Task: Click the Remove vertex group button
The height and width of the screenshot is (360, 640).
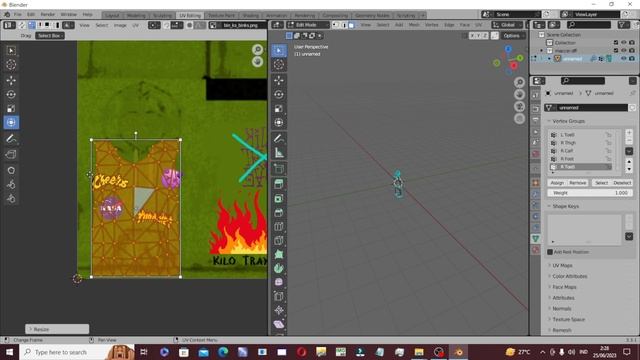Action: 578,183
